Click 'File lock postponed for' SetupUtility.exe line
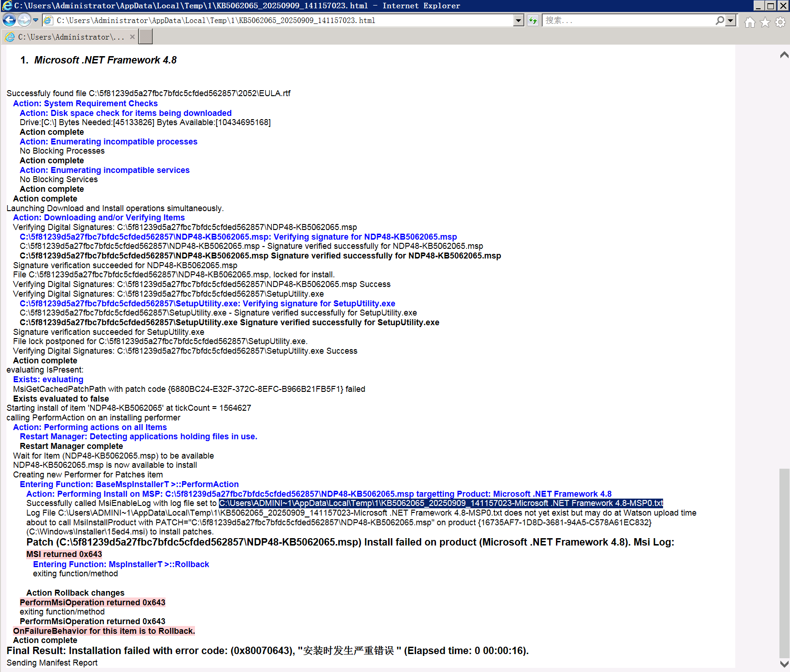Viewport: 790px width, 672px height. (x=160, y=341)
